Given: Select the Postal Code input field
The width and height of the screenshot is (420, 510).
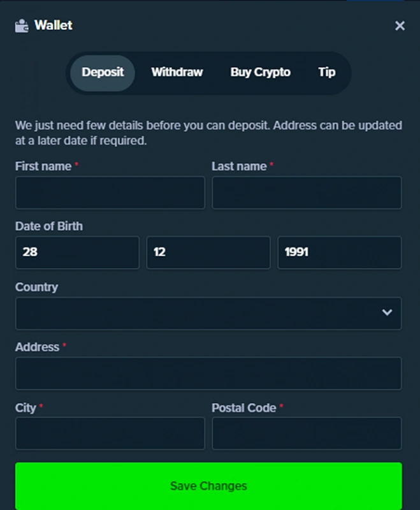Looking at the screenshot, I should pyautogui.click(x=307, y=433).
